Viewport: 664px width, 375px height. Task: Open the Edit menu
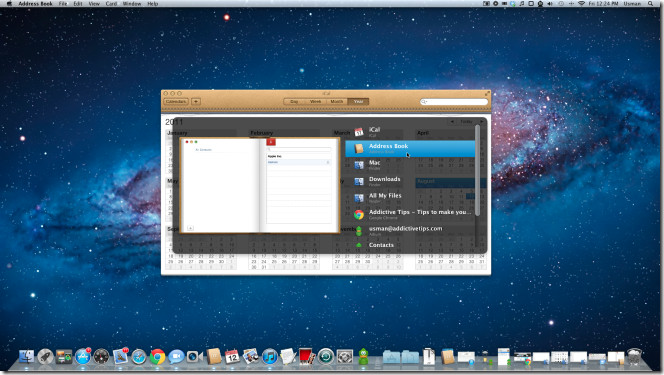(78, 3)
